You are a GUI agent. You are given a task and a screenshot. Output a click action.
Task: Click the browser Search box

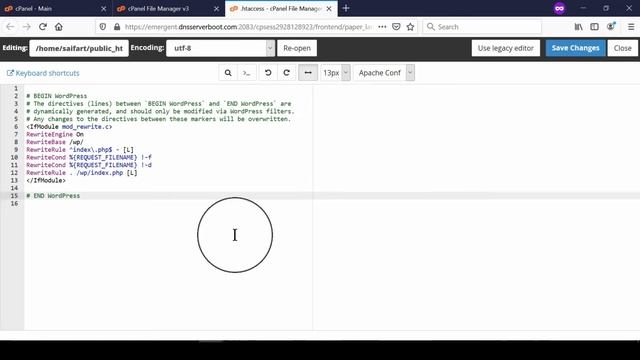point(482,27)
